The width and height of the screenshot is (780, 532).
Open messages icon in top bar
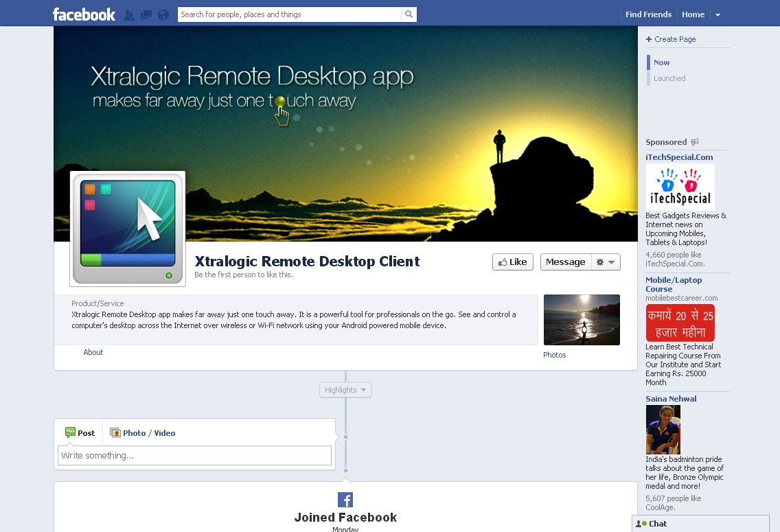pos(146,15)
